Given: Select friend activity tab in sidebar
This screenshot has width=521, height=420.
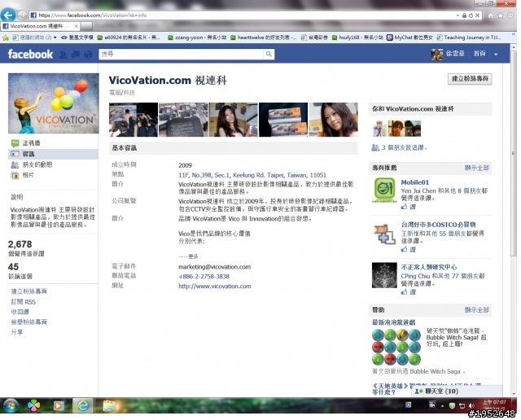Looking at the screenshot, I should click(37, 164).
